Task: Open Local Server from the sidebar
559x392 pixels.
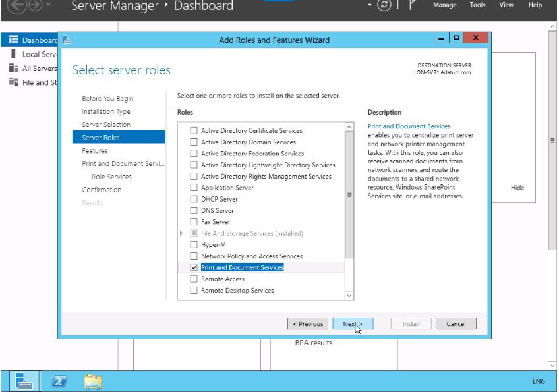Action: (x=40, y=55)
